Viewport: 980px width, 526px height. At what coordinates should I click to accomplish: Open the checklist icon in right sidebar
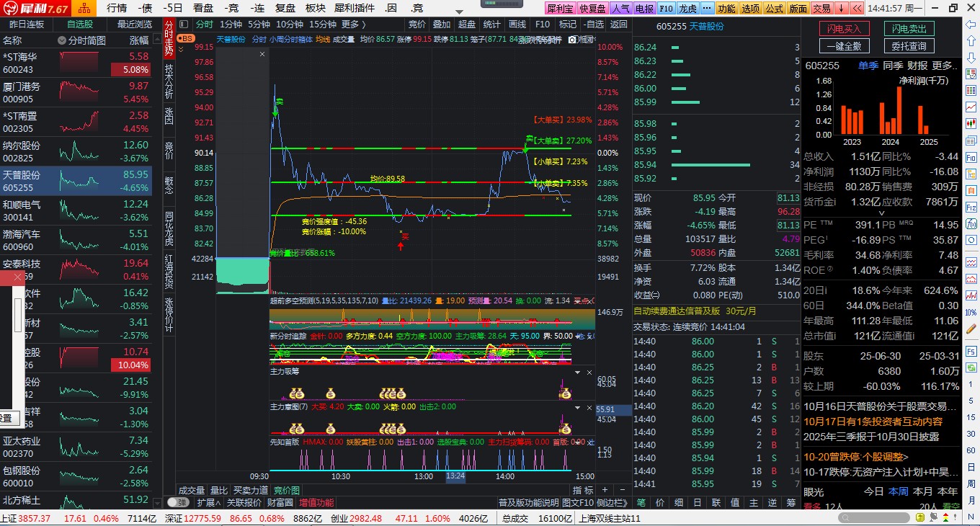click(971, 73)
